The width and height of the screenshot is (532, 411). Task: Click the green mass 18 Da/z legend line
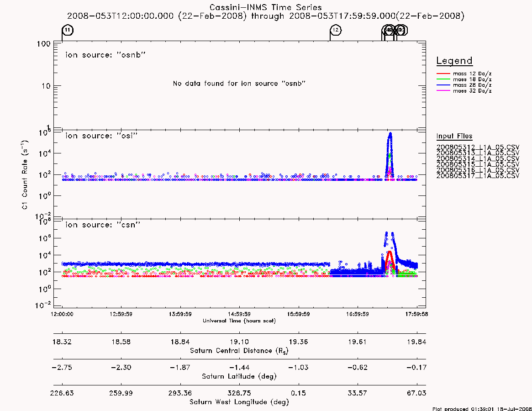click(x=443, y=79)
